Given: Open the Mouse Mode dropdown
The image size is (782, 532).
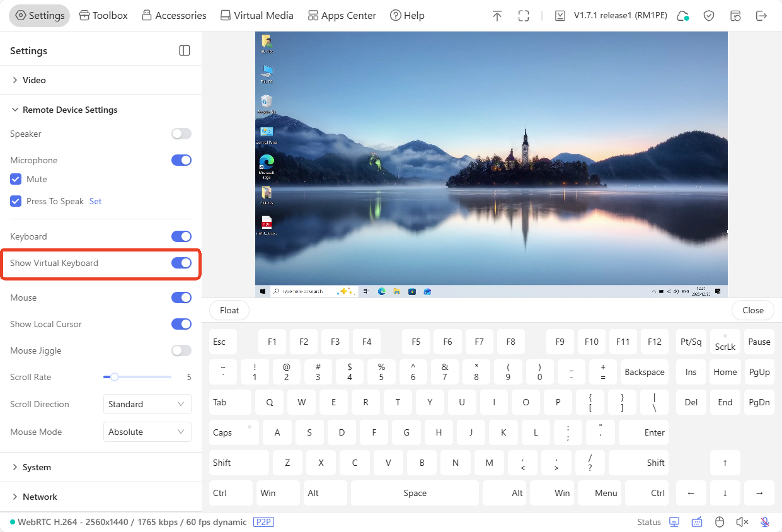Looking at the screenshot, I should [x=147, y=432].
